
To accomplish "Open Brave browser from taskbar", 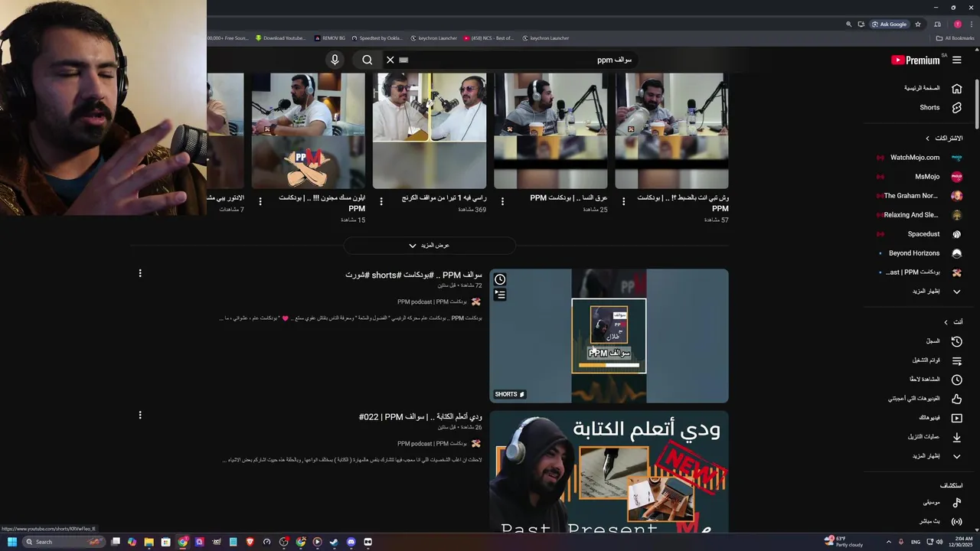I will (x=250, y=542).
